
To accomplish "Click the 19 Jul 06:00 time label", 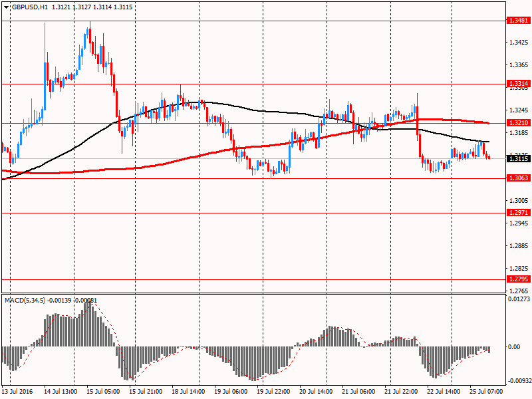I will 231,392.
